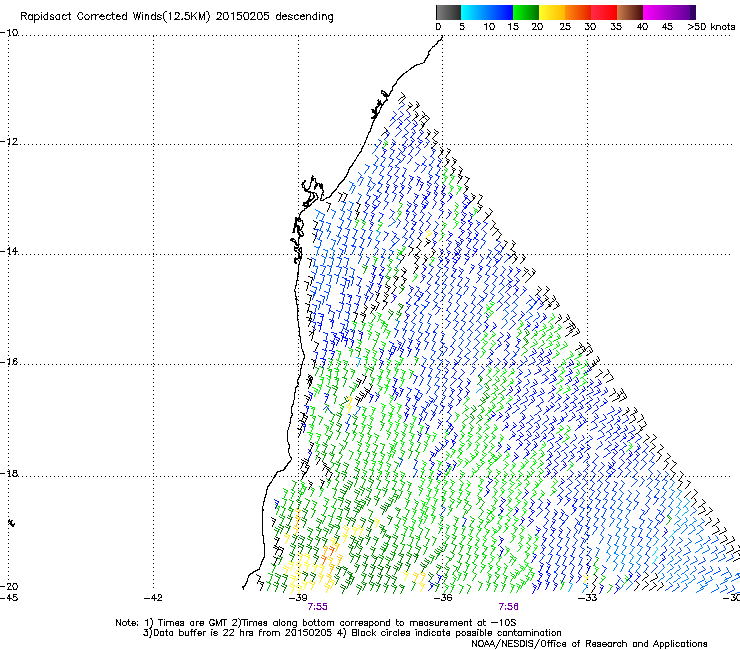The width and height of the screenshot is (740, 650).
Task: Click the "-12" latitude axis label
Action: 9,142
